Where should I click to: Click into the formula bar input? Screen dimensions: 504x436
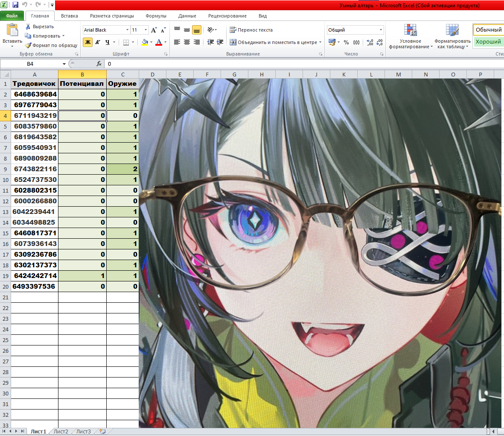(304, 64)
